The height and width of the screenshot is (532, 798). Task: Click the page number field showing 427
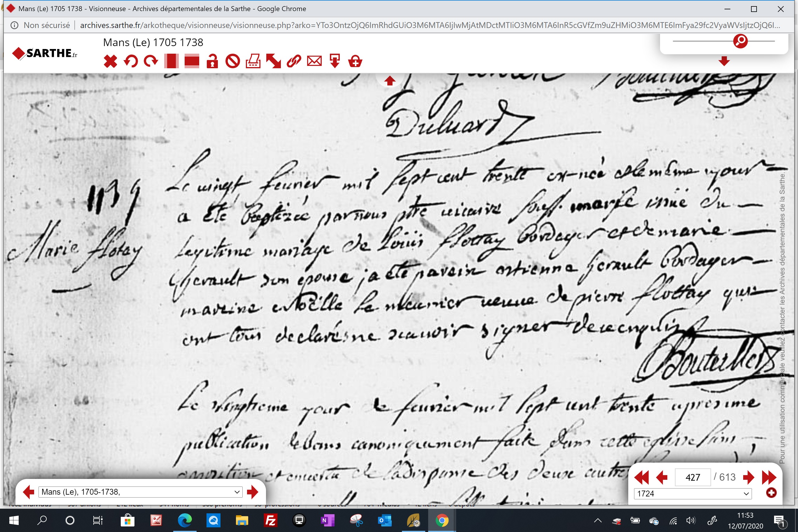693,477
